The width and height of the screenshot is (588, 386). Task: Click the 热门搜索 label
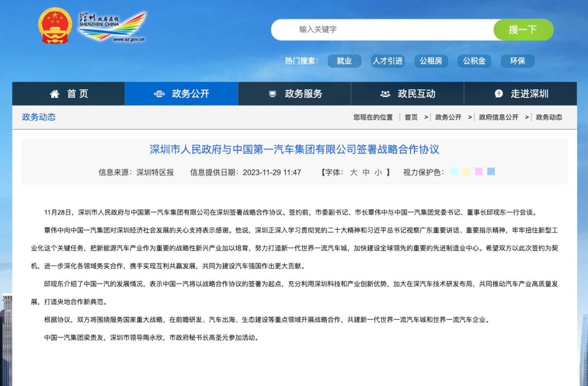coord(302,61)
